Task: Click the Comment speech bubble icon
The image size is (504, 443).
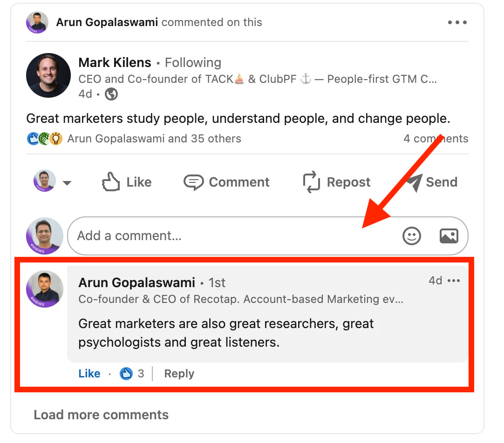Action: click(x=193, y=182)
